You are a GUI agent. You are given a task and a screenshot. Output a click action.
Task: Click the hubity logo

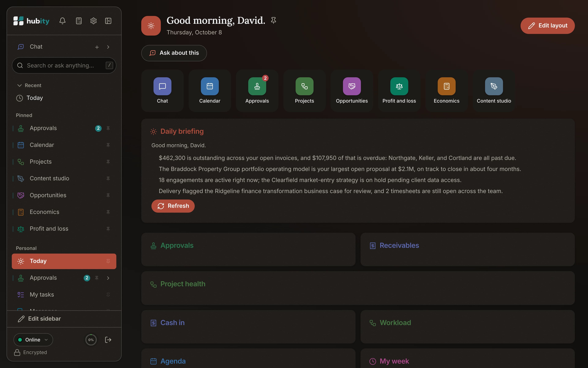[x=31, y=21]
